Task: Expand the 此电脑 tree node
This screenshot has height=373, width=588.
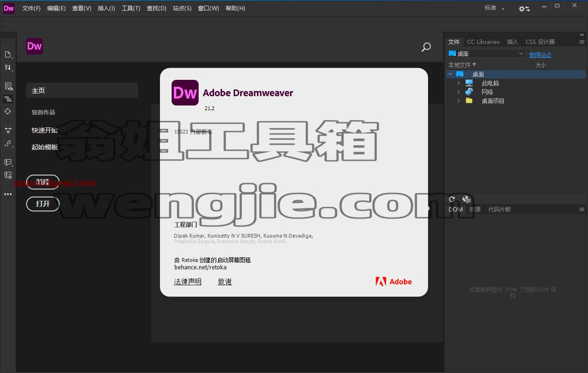Action: 458,83
